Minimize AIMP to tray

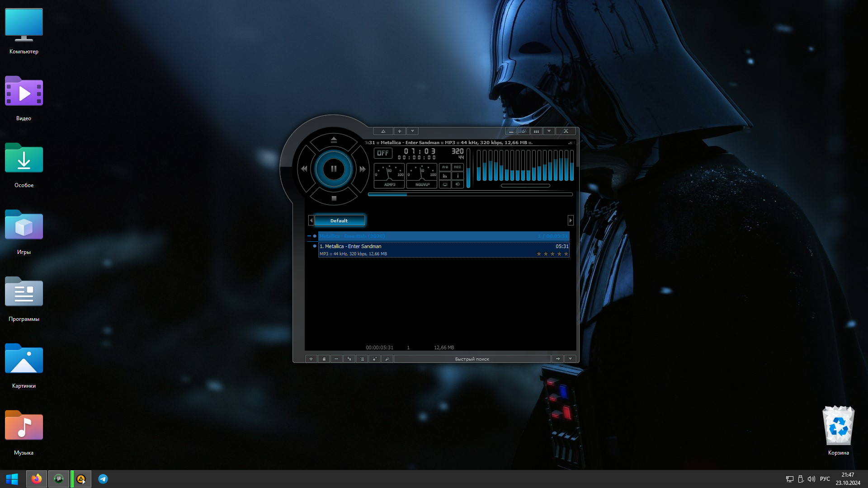(x=511, y=131)
